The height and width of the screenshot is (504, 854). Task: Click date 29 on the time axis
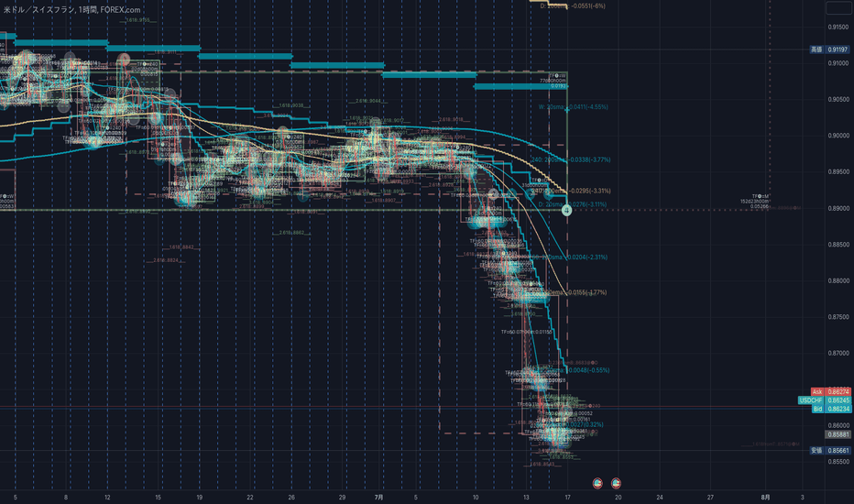click(x=342, y=498)
